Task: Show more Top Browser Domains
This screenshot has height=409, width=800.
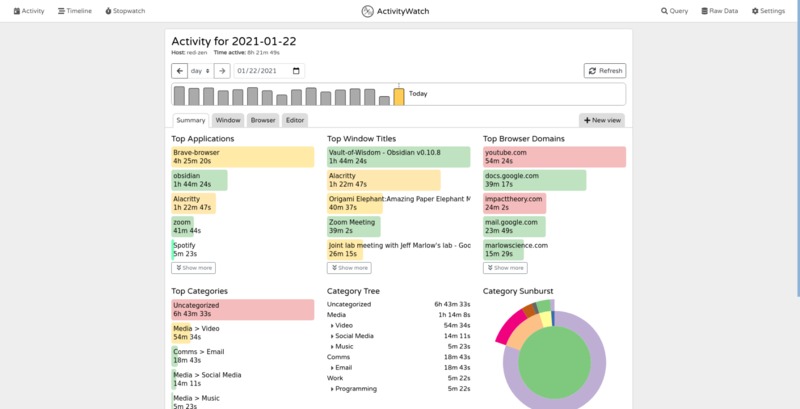Action: [x=505, y=268]
